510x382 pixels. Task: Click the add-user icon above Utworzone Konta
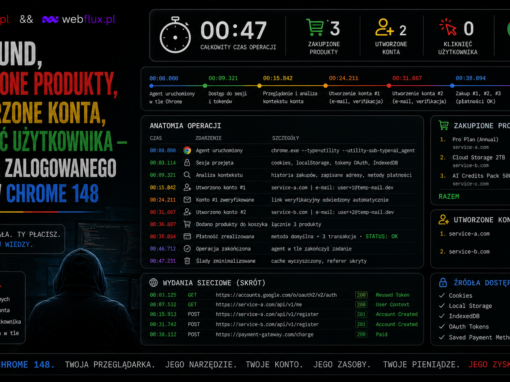pyautogui.click(x=384, y=28)
